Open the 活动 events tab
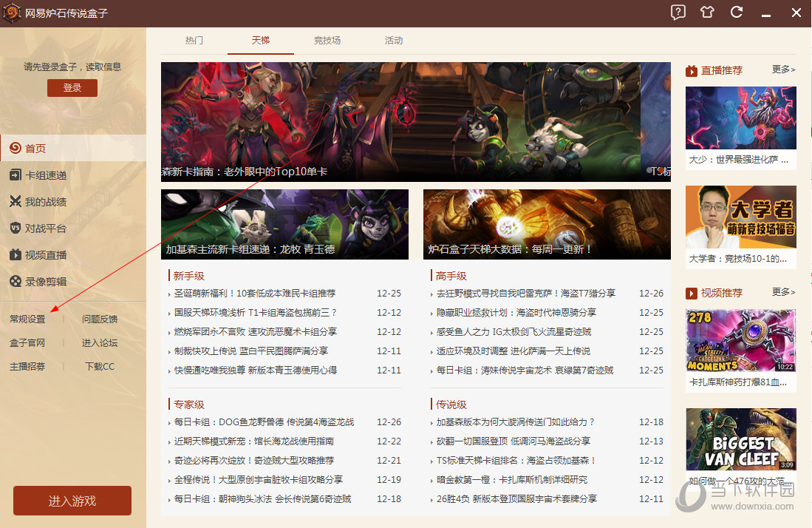The height and width of the screenshot is (528, 812). point(394,41)
